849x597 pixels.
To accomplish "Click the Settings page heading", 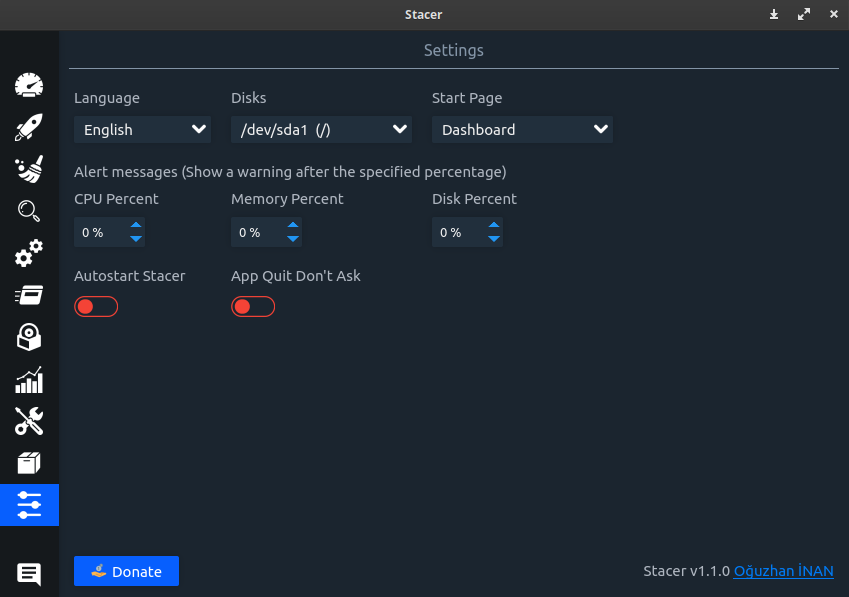I will [x=454, y=50].
